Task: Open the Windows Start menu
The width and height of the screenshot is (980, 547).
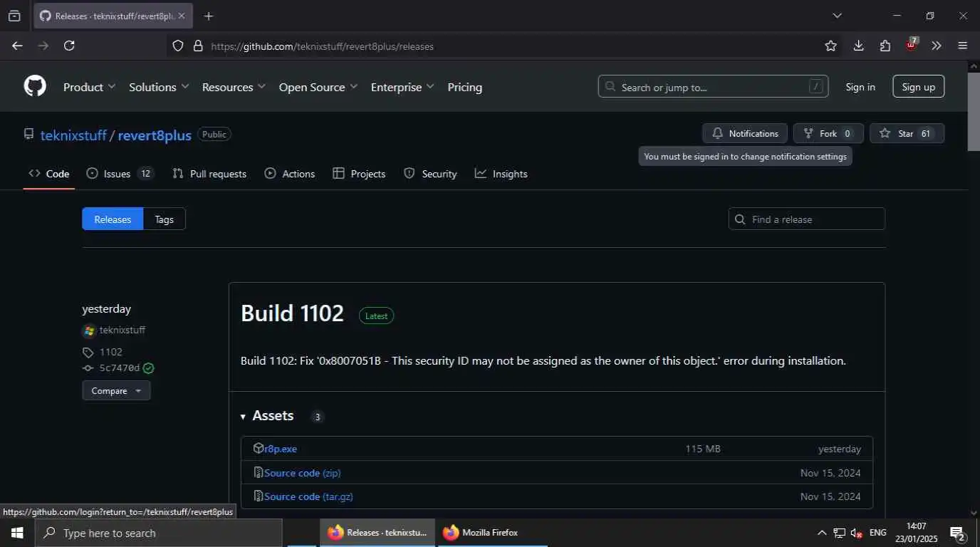Action: (17, 533)
